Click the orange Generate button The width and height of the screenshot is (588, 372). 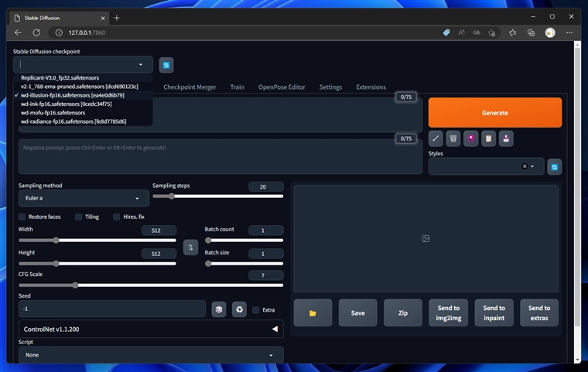click(495, 112)
